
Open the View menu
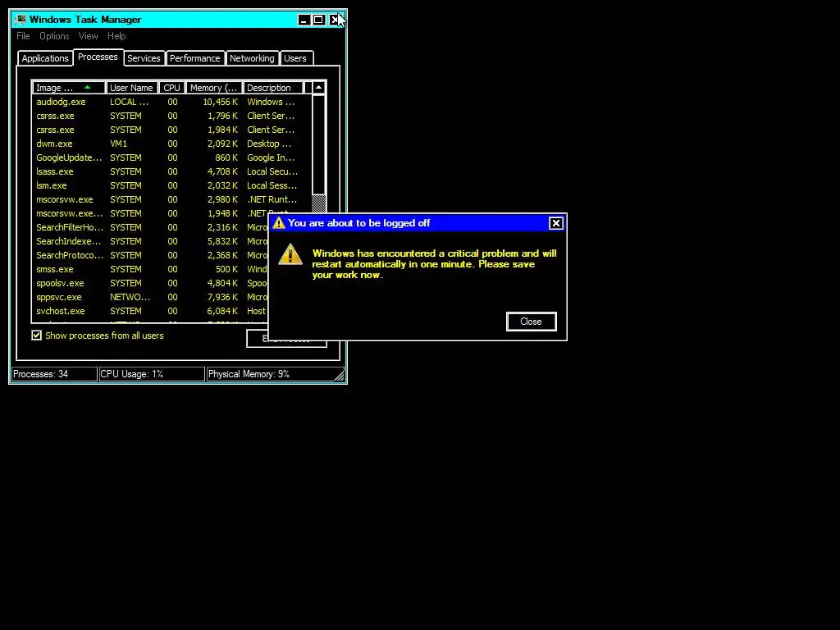click(89, 36)
